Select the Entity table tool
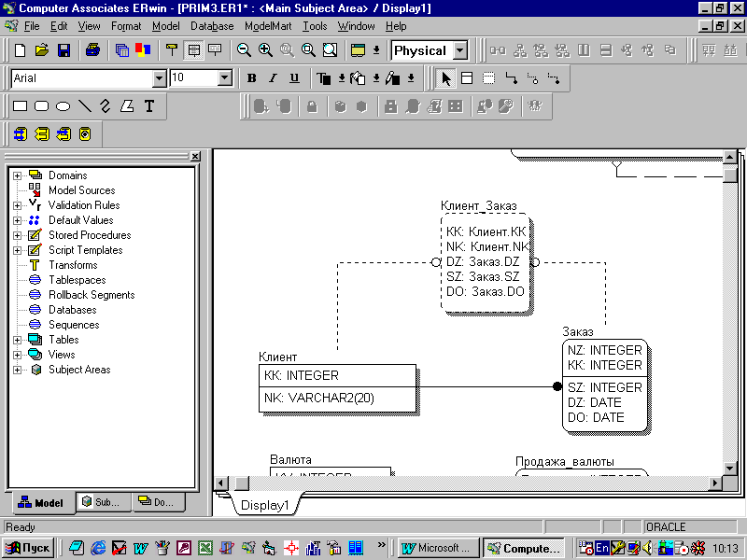The image size is (747, 560). 467,78
